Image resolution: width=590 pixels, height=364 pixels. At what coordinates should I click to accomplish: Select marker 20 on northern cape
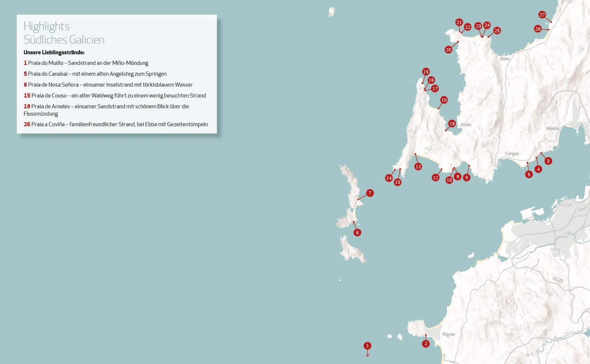[448, 50]
